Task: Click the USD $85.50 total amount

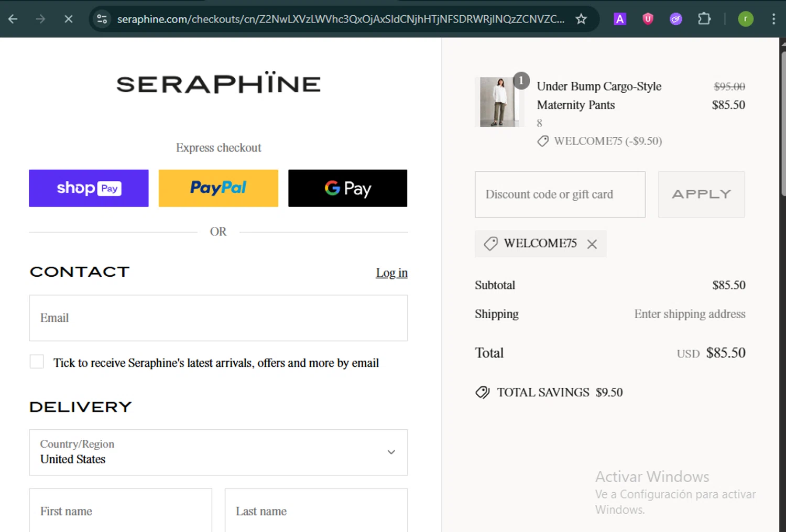Action: [711, 353]
